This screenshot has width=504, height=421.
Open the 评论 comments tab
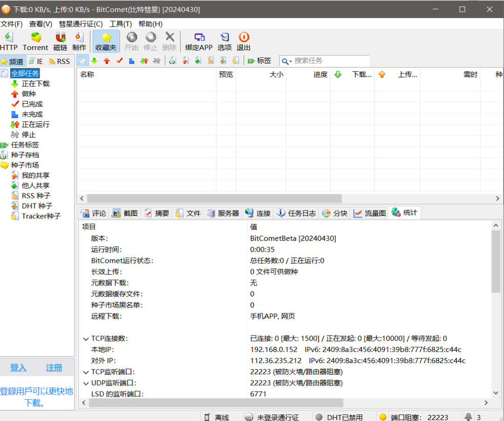pyautogui.click(x=93, y=213)
